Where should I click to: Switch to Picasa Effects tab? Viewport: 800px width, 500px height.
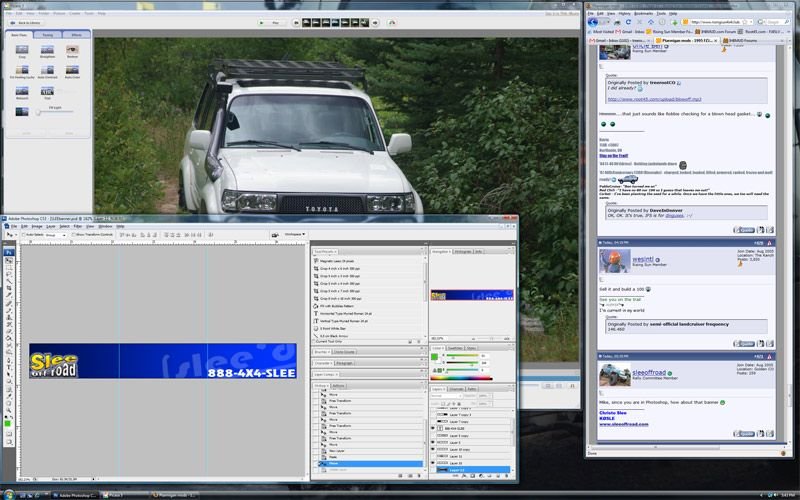pyautogui.click(x=76, y=35)
